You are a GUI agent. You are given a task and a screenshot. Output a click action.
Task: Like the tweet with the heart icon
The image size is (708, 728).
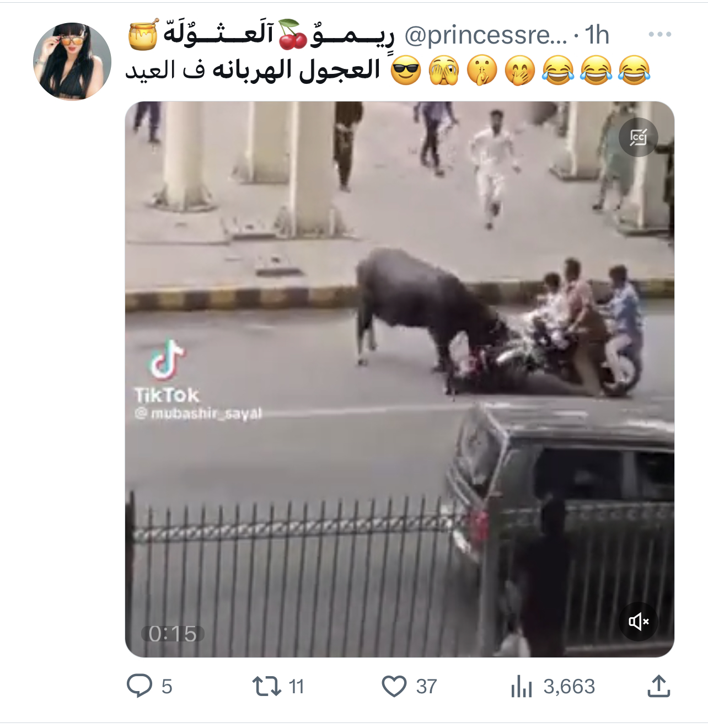(x=394, y=686)
